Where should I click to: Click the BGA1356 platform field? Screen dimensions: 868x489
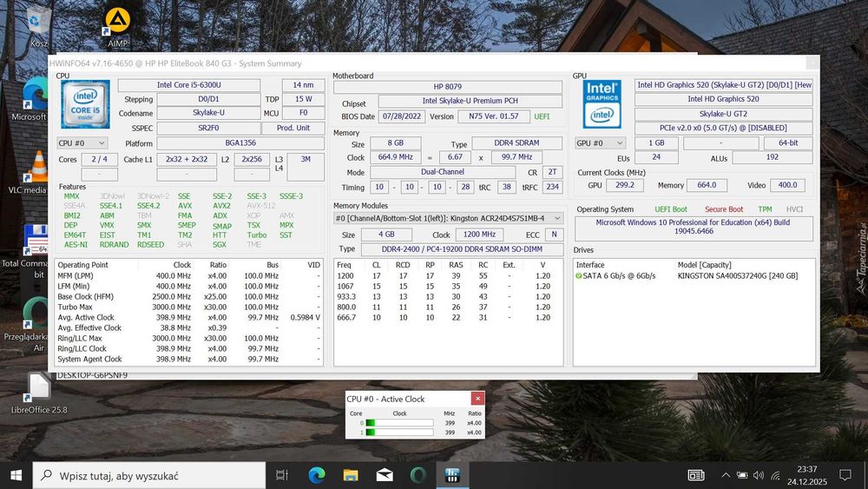tap(240, 143)
